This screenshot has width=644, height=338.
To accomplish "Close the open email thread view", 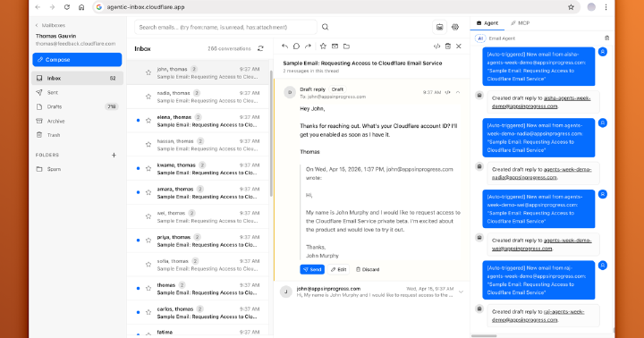I will click(x=459, y=46).
